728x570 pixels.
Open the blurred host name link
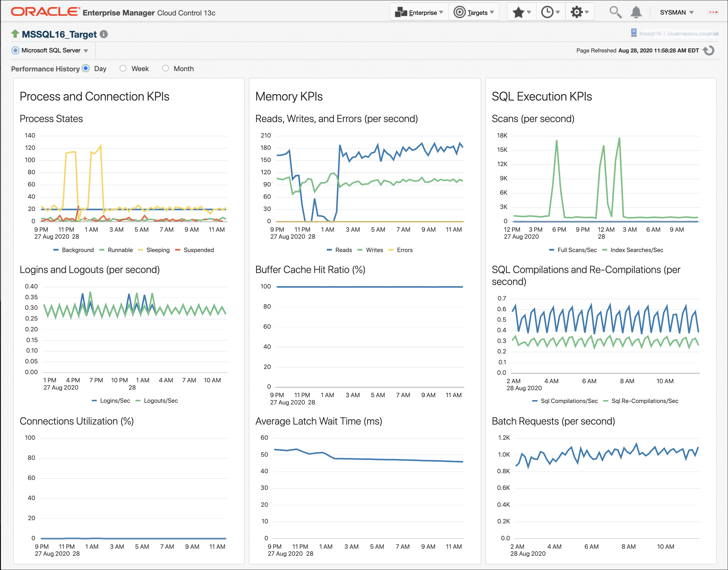point(679,34)
